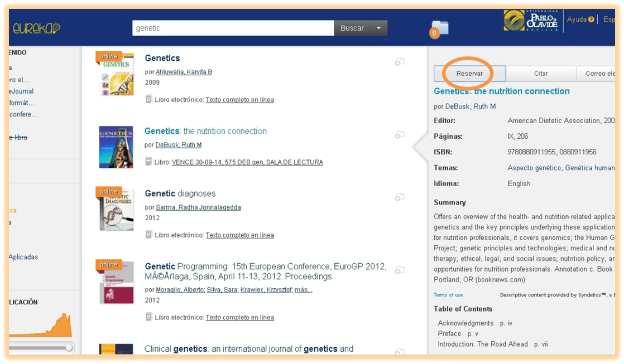The image size is (624, 364).
Task: Select the Aplicadas facet in sidebar
Action: pyautogui.click(x=23, y=257)
